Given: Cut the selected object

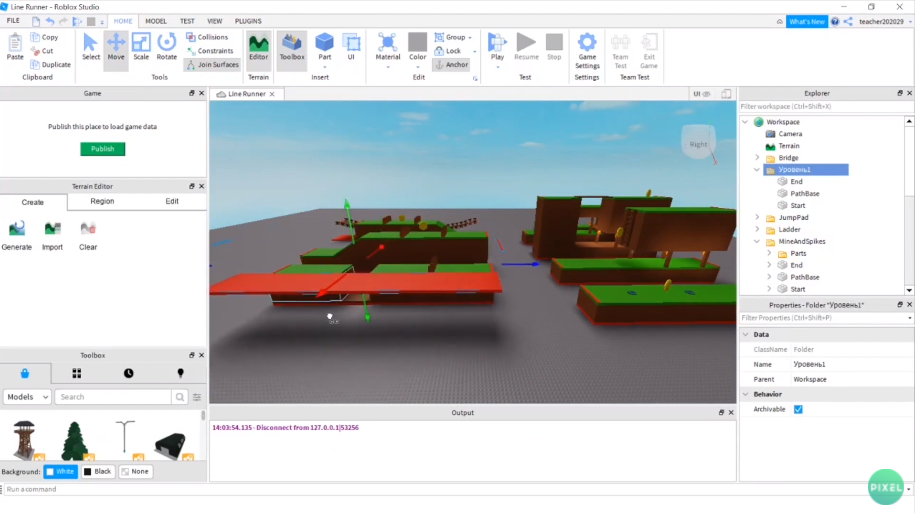Looking at the screenshot, I should pyautogui.click(x=42, y=51).
